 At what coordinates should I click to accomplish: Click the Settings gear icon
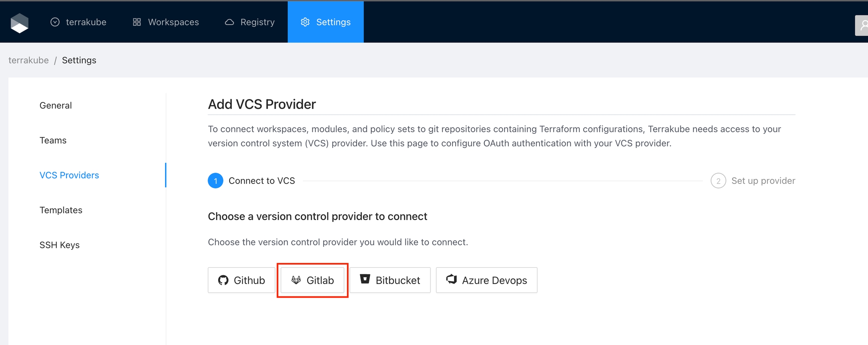pos(305,22)
